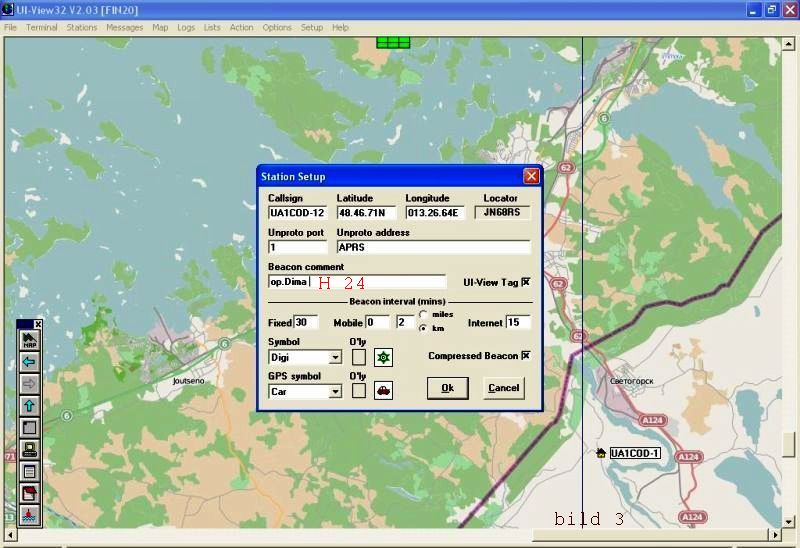Close the Station Setup dialog
Viewport: 800px width, 548px height.
pyautogui.click(x=531, y=176)
